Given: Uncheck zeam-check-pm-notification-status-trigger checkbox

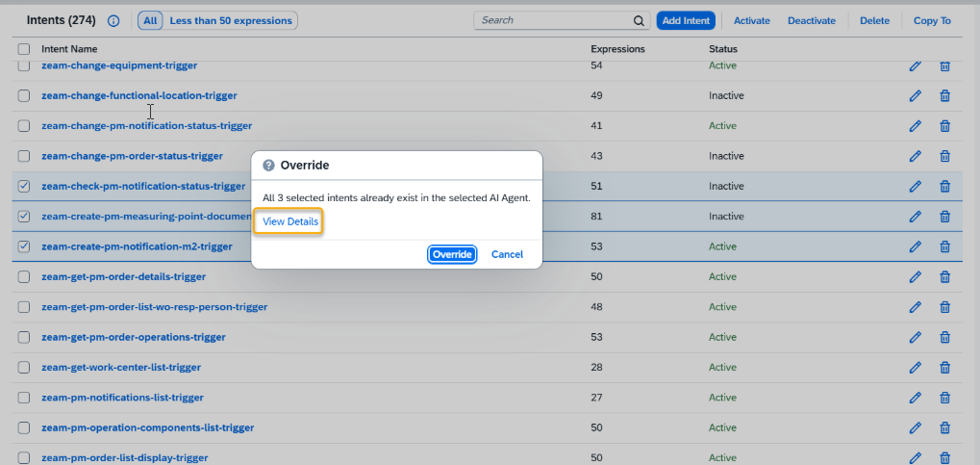Looking at the screenshot, I should (24, 187).
